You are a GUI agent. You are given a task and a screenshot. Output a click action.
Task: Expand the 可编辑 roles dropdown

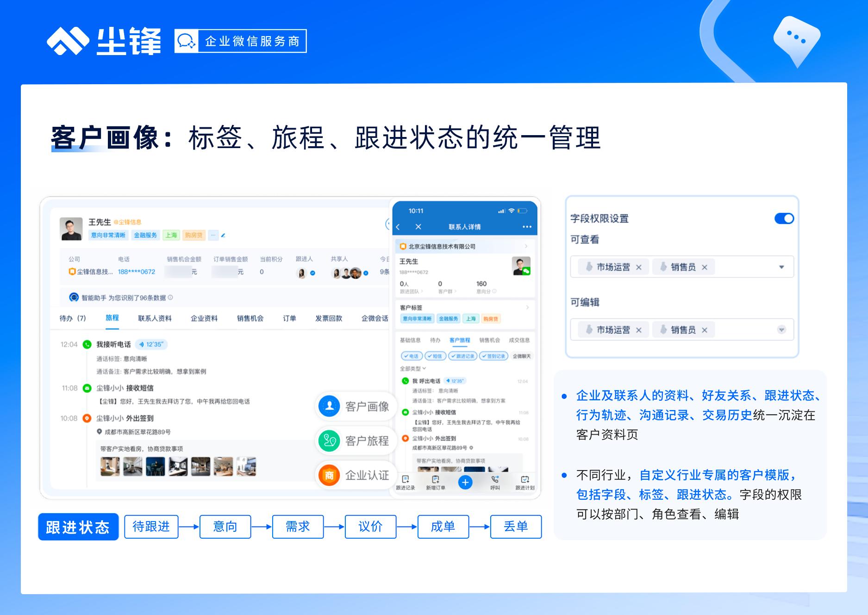781,329
